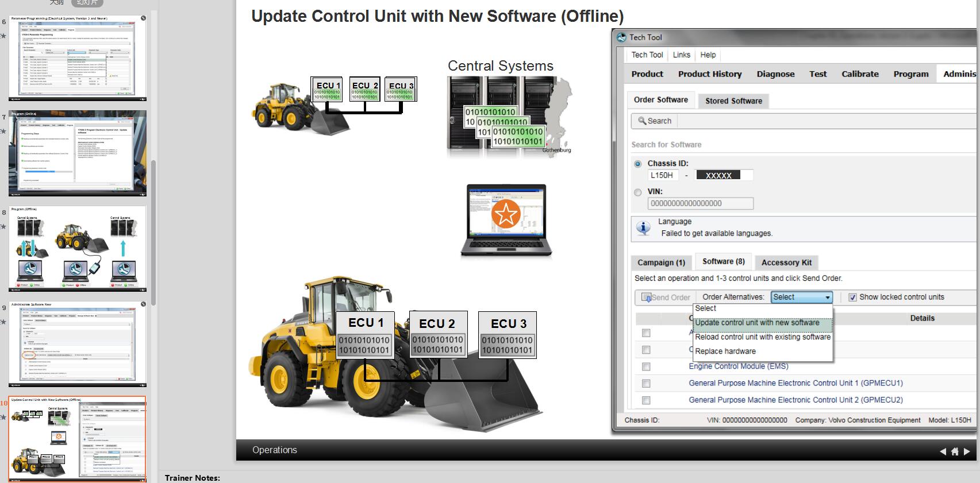Check the GPMECU1 row checkbox
This screenshot has width=980, height=483.
click(646, 383)
